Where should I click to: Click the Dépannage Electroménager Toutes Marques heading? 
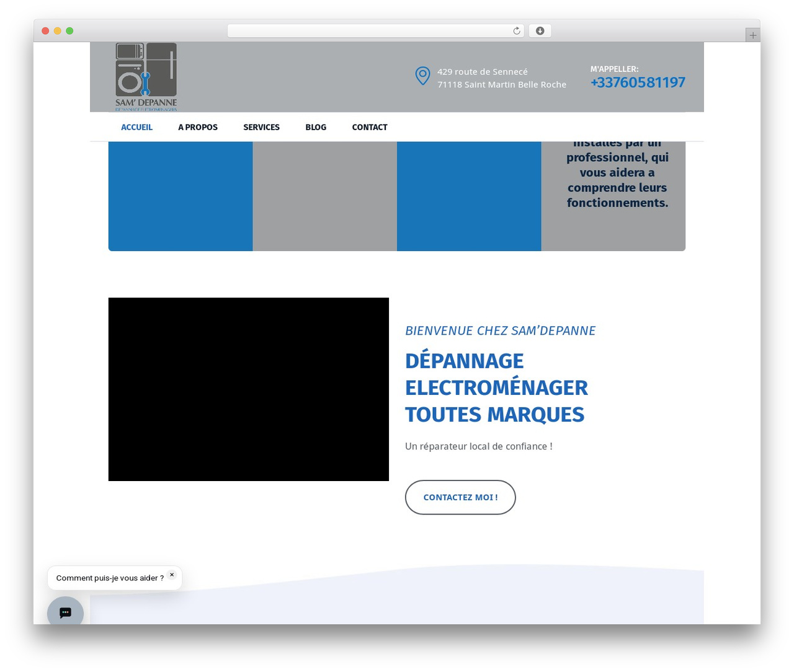tap(496, 387)
